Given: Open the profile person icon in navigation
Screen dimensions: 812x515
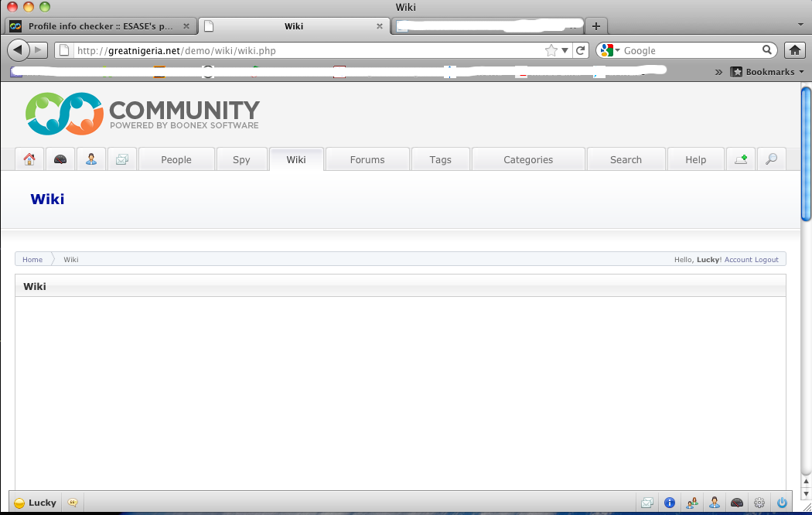Looking at the screenshot, I should [x=91, y=159].
